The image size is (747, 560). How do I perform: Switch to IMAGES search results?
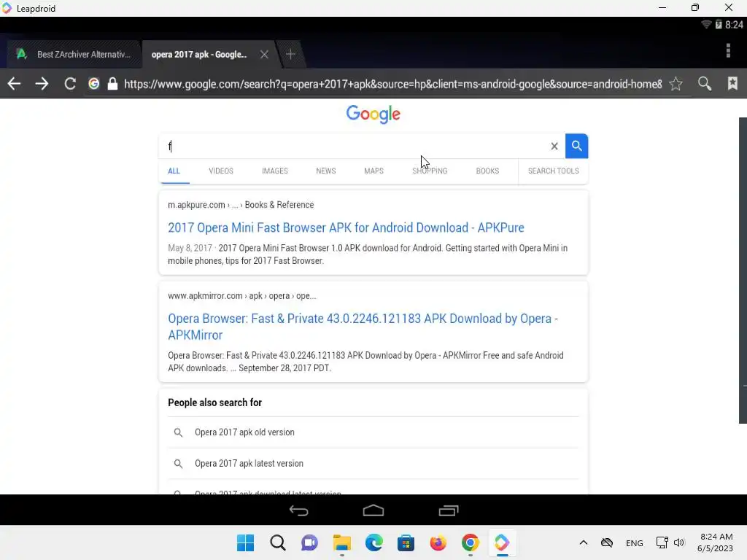coord(275,171)
